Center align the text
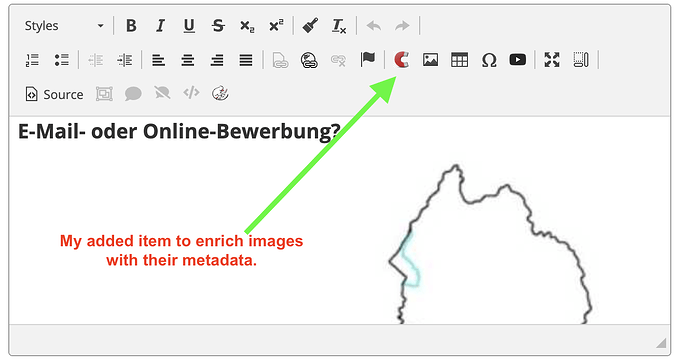The image size is (690, 364). [x=187, y=60]
